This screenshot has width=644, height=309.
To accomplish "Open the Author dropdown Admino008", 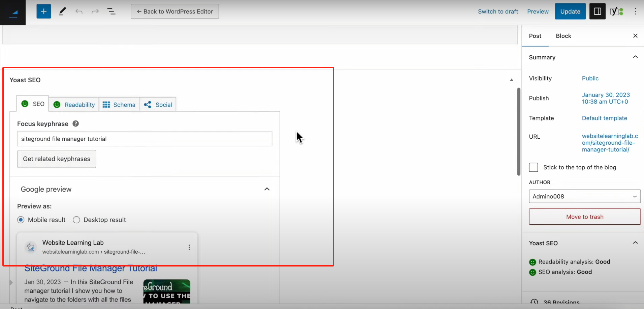I will click(584, 196).
